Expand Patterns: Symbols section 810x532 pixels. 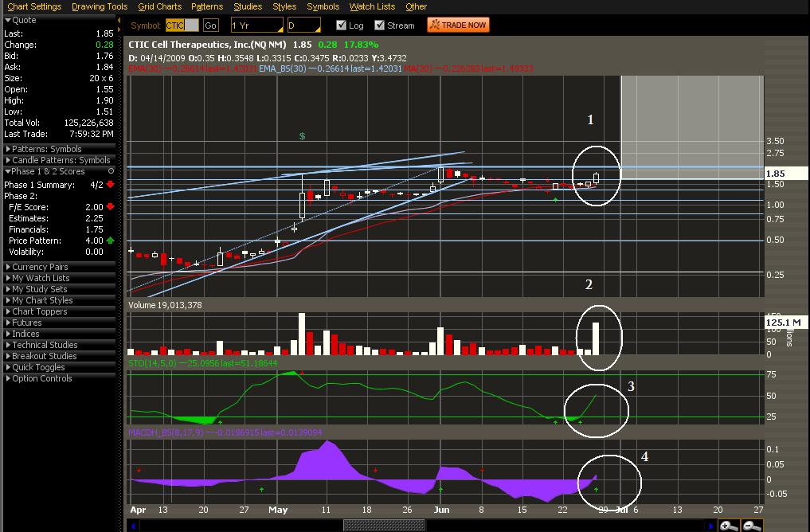click(60, 149)
